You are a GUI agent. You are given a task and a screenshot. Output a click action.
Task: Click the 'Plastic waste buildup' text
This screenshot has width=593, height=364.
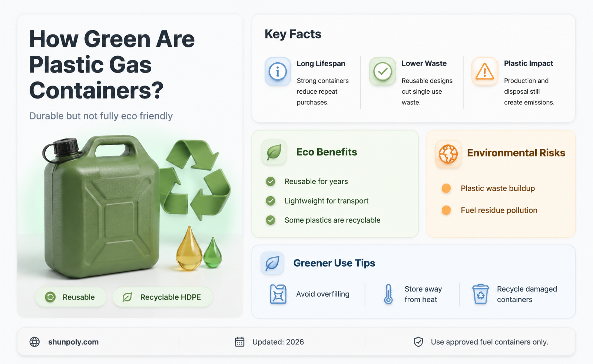pyautogui.click(x=498, y=188)
